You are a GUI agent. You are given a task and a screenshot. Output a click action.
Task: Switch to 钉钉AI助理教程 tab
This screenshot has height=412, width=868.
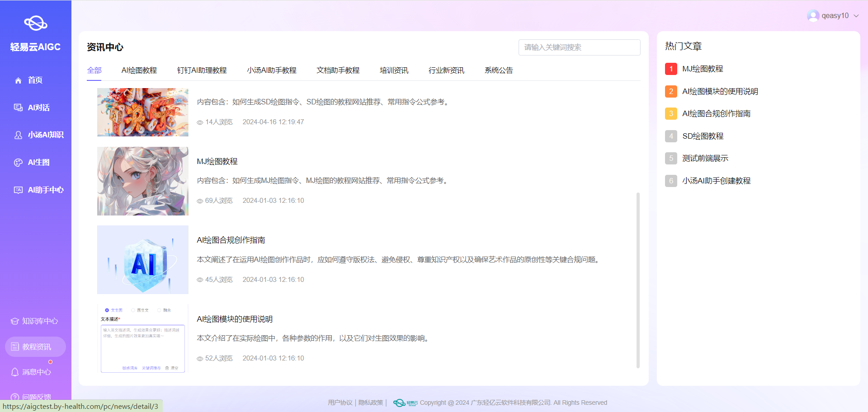click(202, 70)
